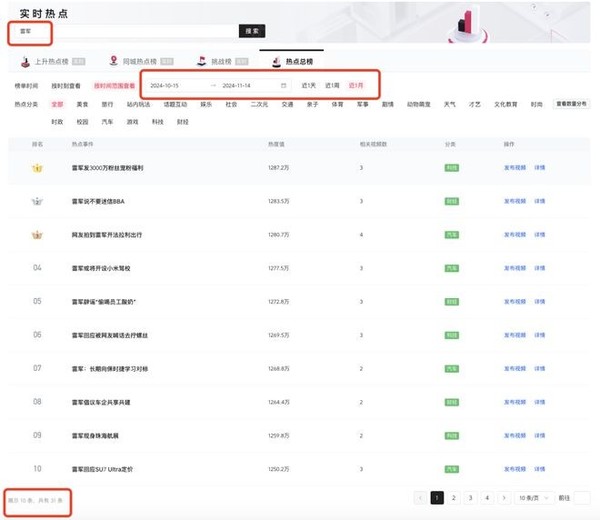Click the silver crown rank-two icon
The height and width of the screenshot is (520, 600).
pyautogui.click(x=38, y=201)
